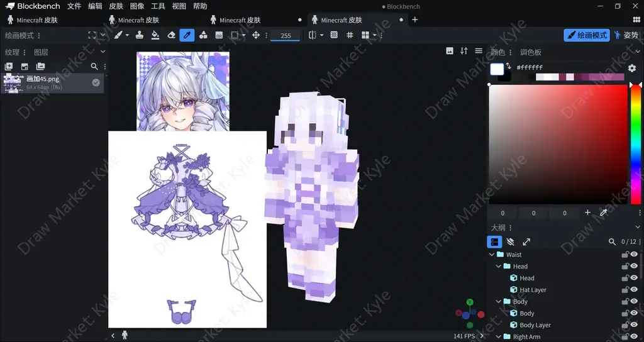Screen dimensions: 644x342
Task: Add current color to palette with plus
Action: 587,212
